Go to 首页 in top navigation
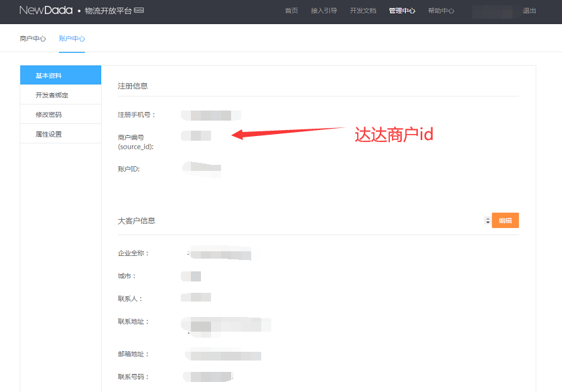Viewport: 562px width, 392px height. [x=291, y=11]
